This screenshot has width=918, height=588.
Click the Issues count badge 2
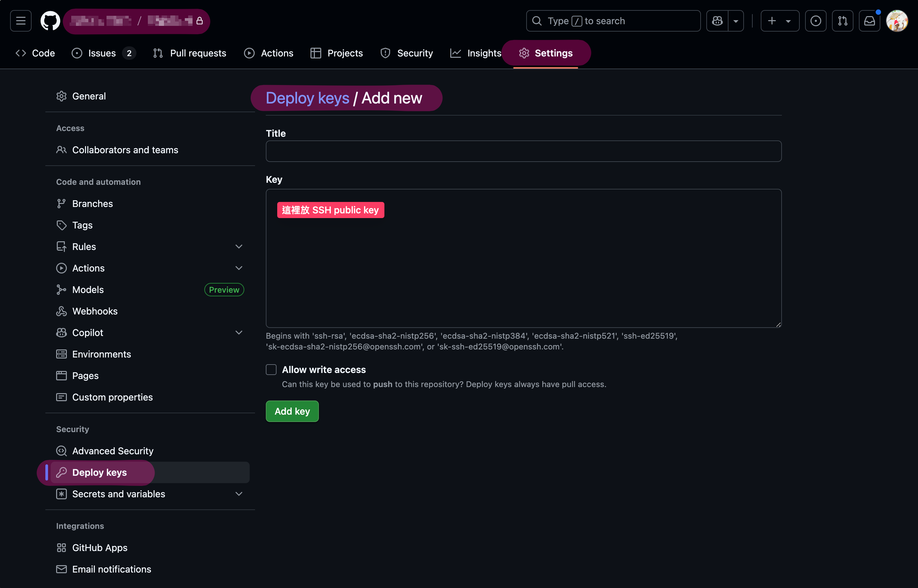[x=129, y=53]
